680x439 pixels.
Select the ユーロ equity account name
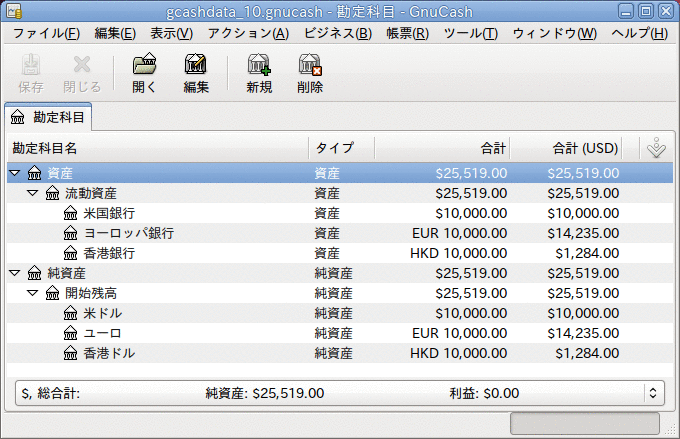pos(102,333)
